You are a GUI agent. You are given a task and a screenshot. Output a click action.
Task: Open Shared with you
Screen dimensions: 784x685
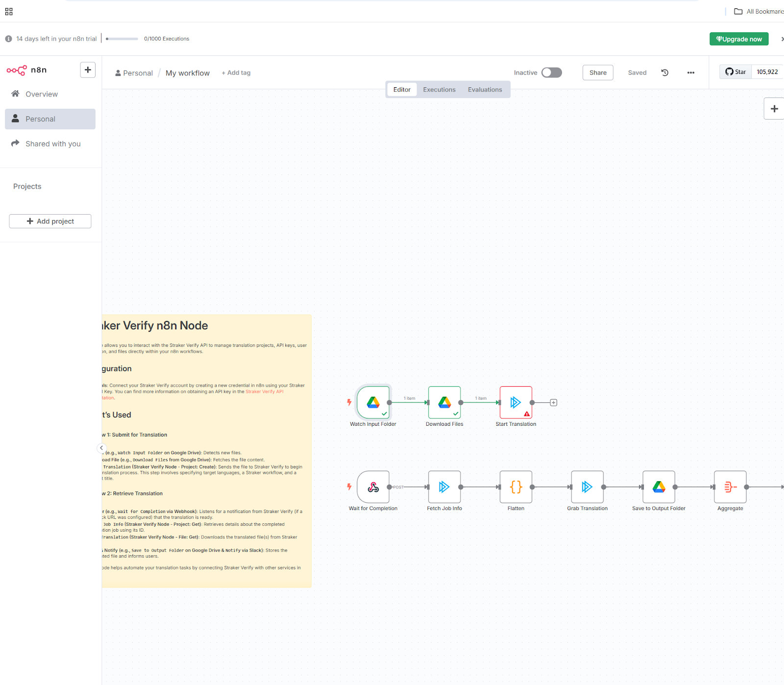[50, 144]
